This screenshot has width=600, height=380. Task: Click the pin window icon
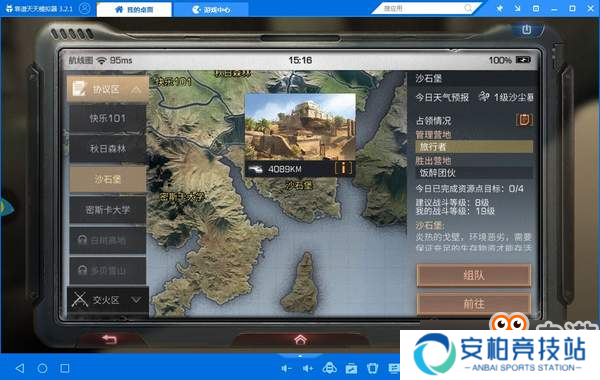pos(499,8)
